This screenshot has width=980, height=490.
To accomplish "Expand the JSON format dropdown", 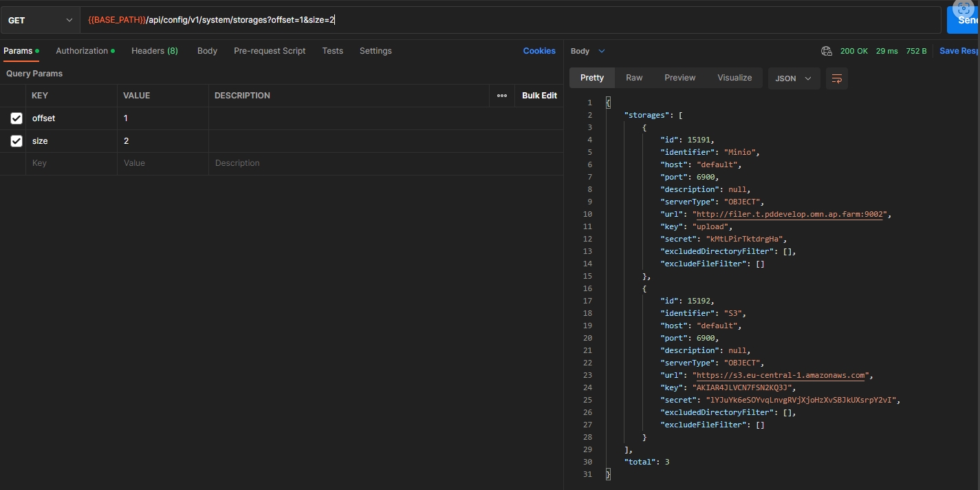I will click(x=794, y=78).
